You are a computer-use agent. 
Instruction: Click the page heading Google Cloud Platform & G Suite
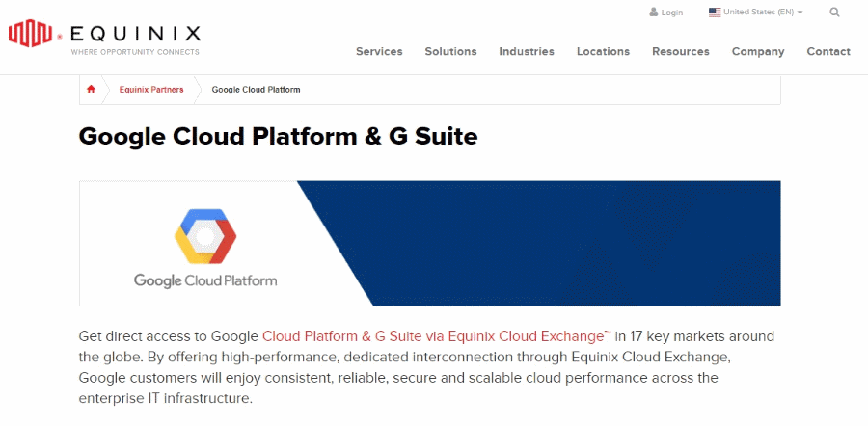[278, 136]
